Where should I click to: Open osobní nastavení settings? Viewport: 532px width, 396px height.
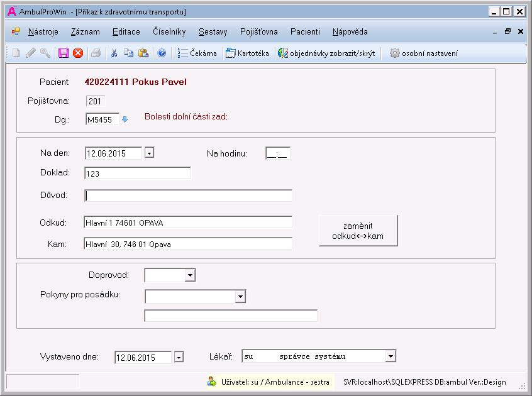pos(424,53)
